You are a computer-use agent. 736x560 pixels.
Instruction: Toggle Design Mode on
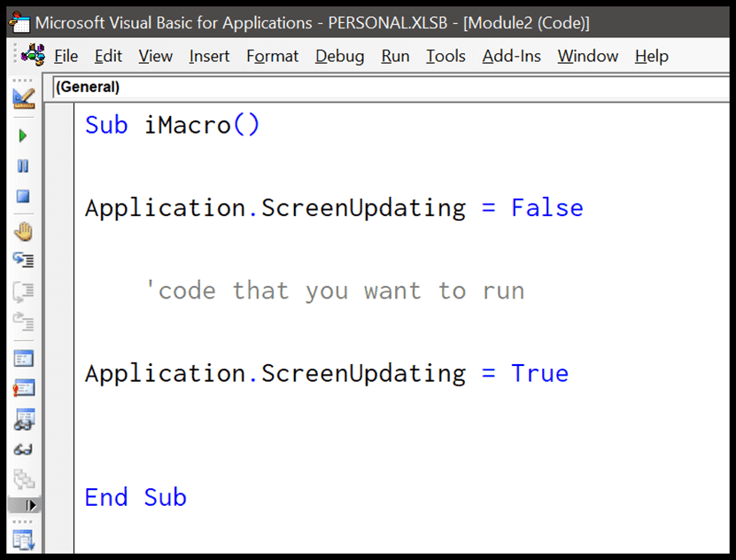coord(23,99)
